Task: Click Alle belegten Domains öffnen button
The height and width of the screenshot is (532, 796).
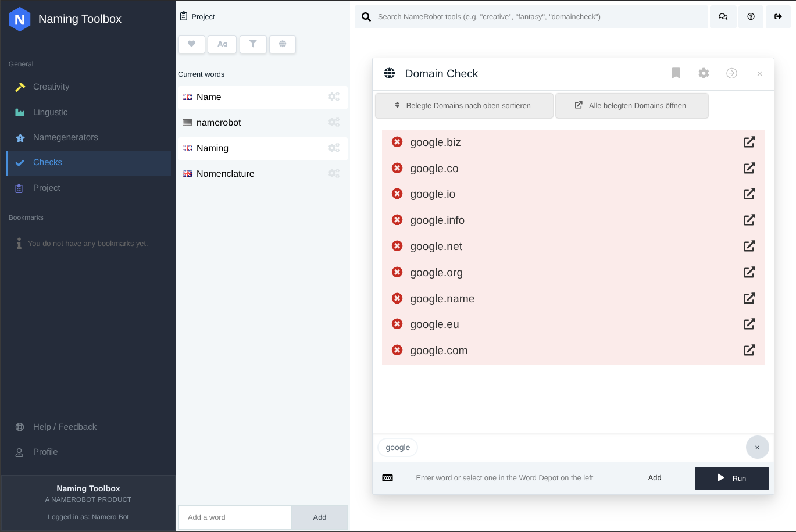Action: coord(631,106)
